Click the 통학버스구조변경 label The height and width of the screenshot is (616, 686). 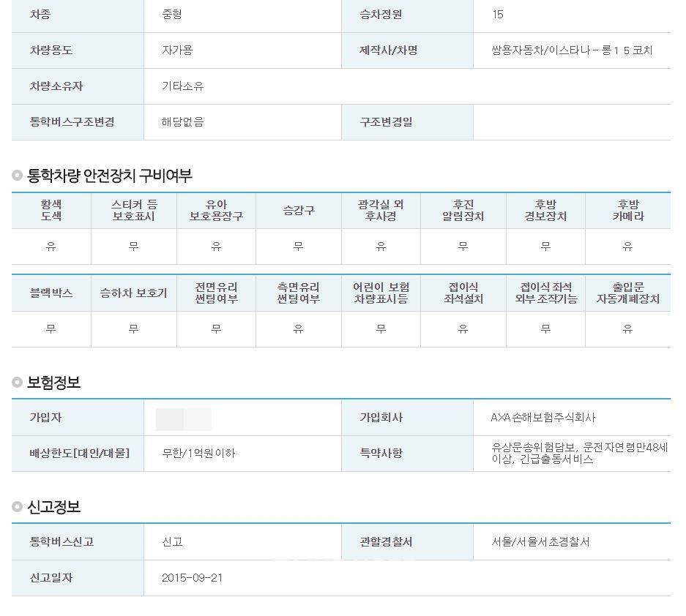point(72,122)
